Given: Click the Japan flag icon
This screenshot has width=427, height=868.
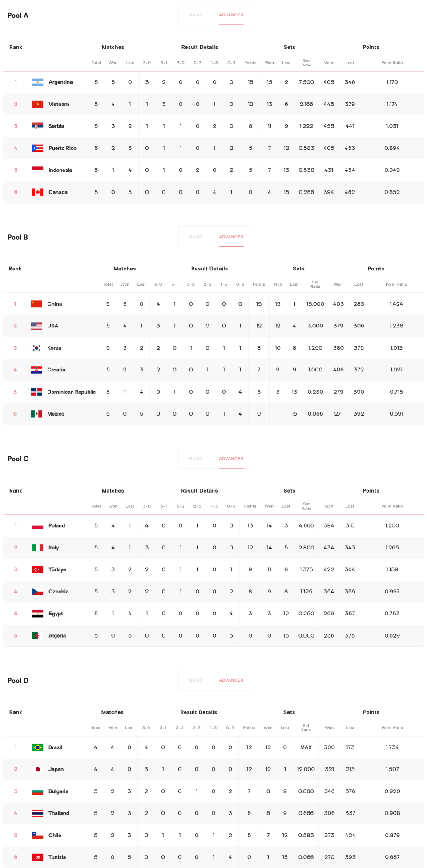Looking at the screenshot, I should pyautogui.click(x=38, y=769).
